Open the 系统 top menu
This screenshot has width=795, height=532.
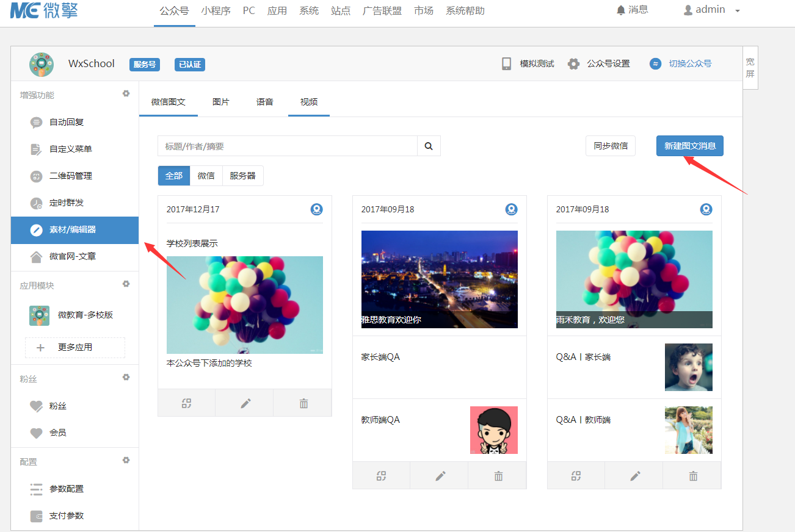coord(309,10)
